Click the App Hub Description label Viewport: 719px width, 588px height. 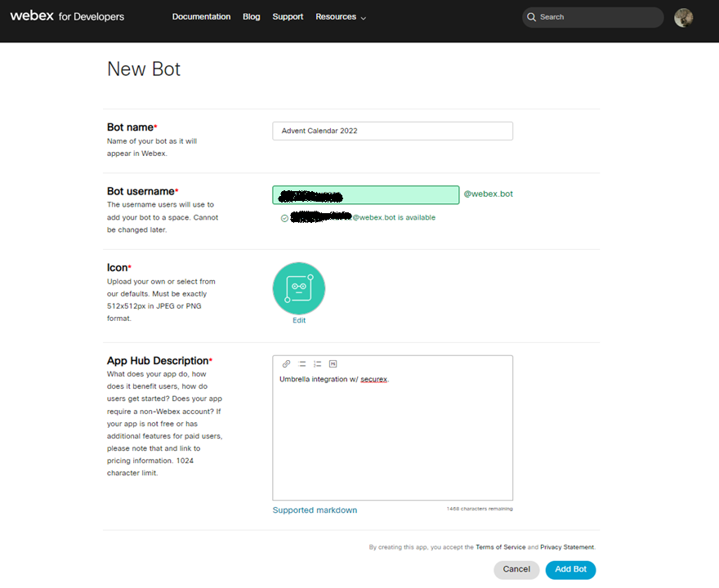(x=159, y=361)
